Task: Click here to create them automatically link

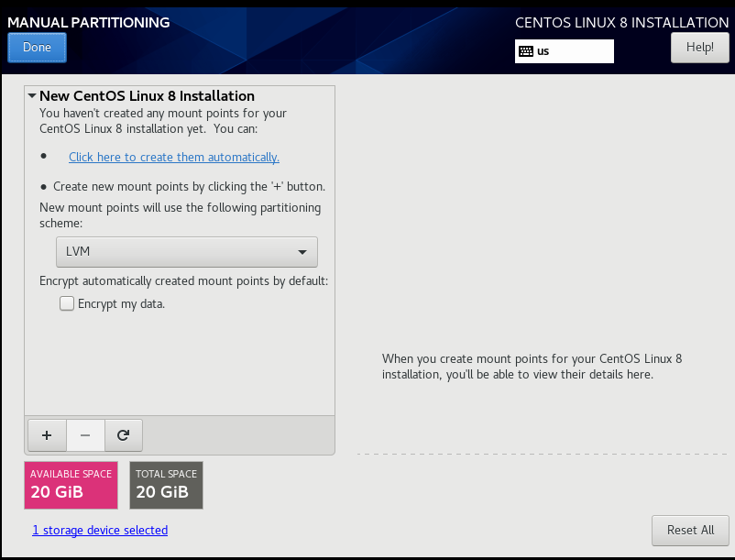Action: point(174,157)
